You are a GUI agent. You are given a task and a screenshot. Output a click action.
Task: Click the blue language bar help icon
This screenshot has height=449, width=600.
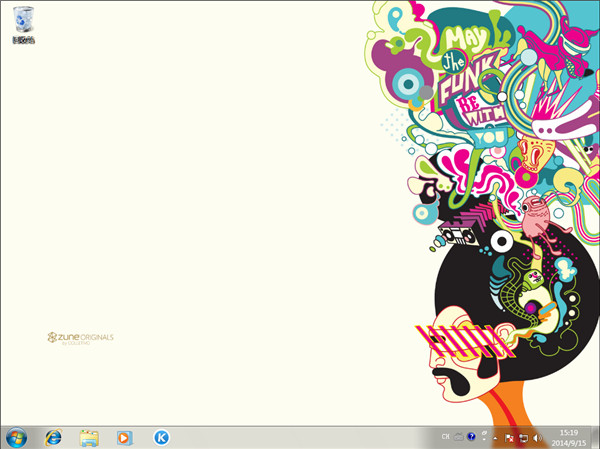pyautogui.click(x=471, y=437)
